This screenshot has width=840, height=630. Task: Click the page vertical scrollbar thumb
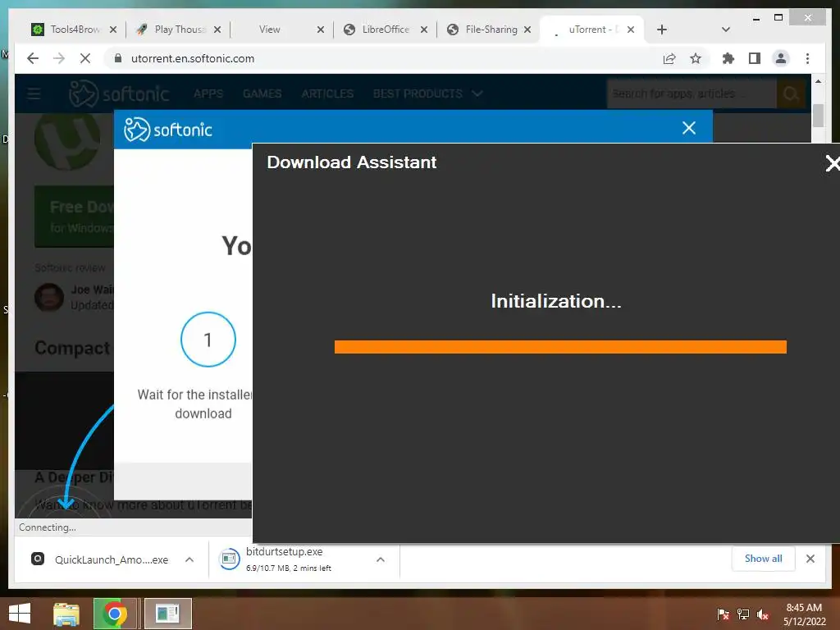[818, 116]
